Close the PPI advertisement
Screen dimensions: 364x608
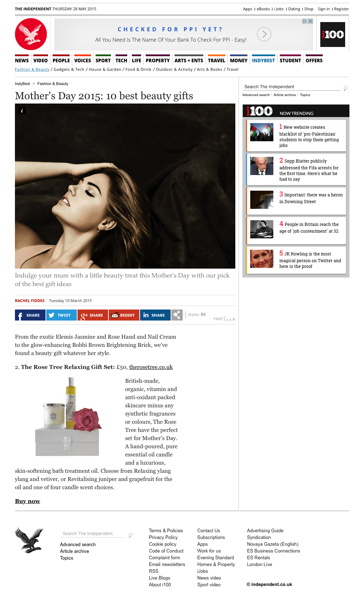[x=310, y=21]
